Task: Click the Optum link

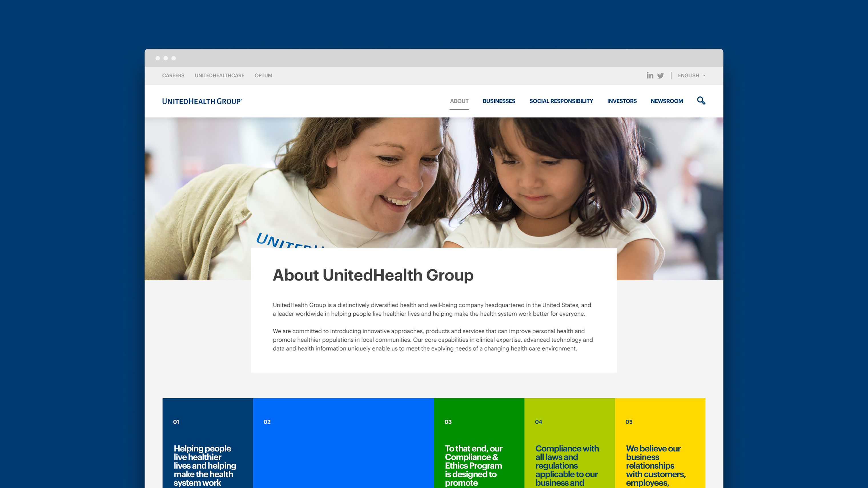Action: click(x=263, y=75)
